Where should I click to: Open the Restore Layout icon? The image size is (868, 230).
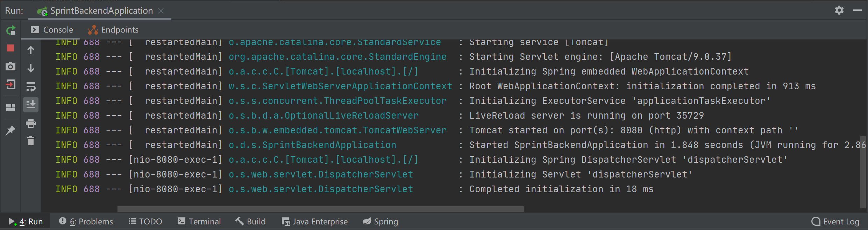coord(10,107)
